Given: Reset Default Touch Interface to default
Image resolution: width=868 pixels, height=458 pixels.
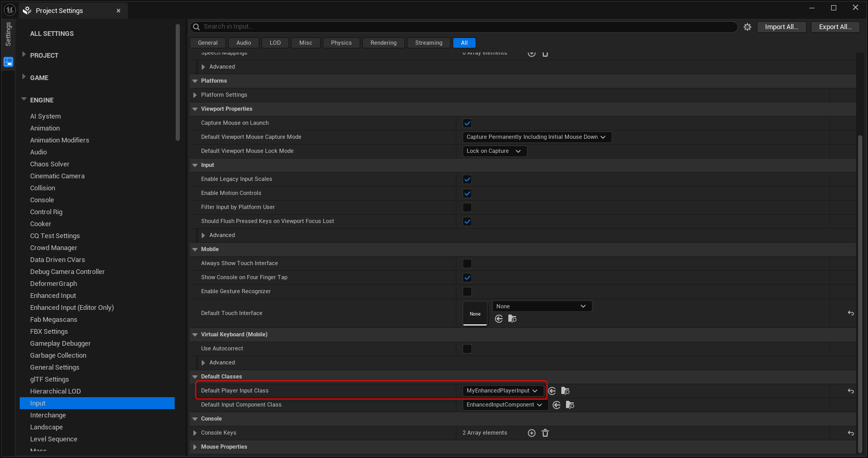Looking at the screenshot, I should (x=851, y=313).
